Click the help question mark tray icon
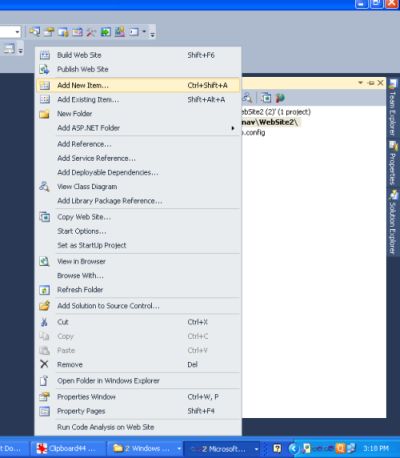The height and width of the screenshot is (458, 400). coord(277,448)
